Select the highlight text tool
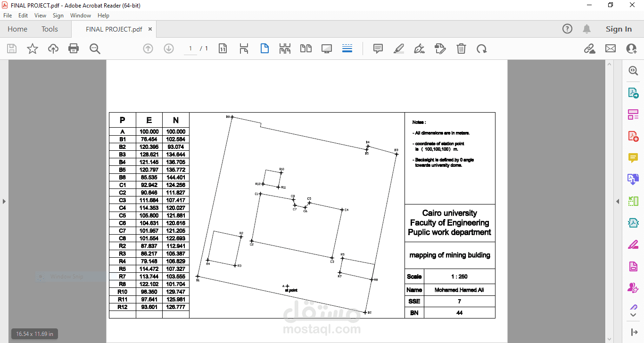Screen dimensions: 644x343 coord(399,49)
